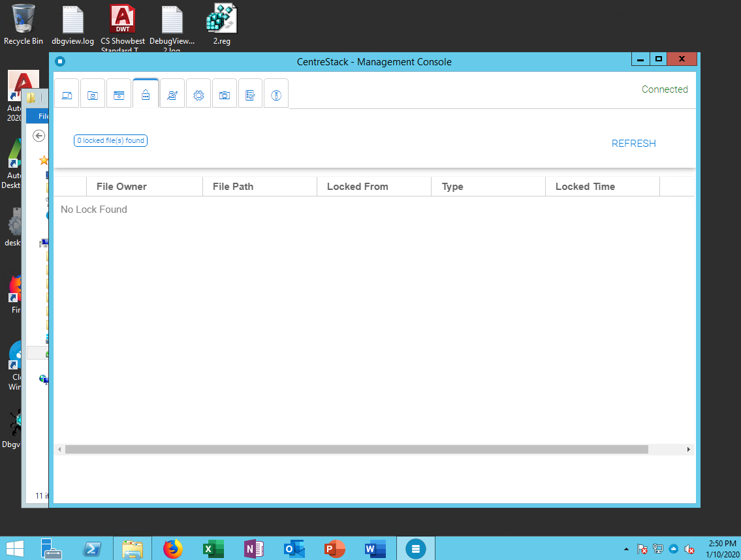Click the CentreStack taskbar button
The image size is (741, 560).
tap(415, 549)
